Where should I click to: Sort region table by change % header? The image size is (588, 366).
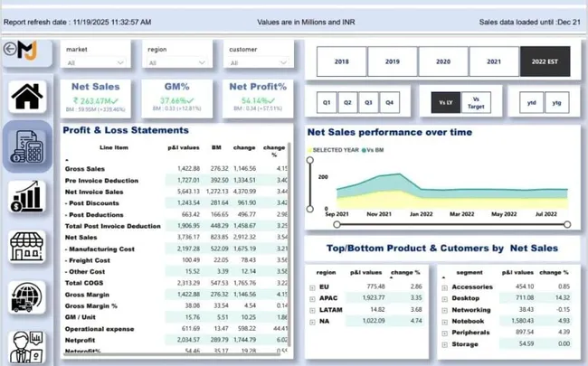[x=405, y=272]
